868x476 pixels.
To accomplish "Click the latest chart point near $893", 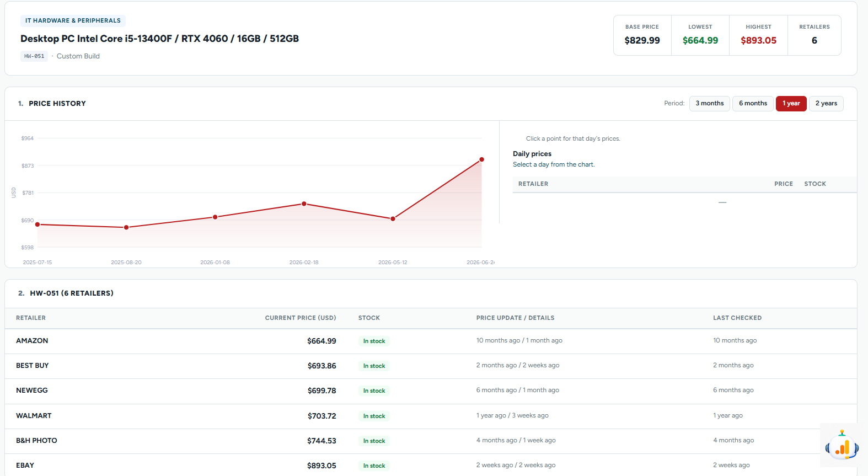I will coord(481,159).
